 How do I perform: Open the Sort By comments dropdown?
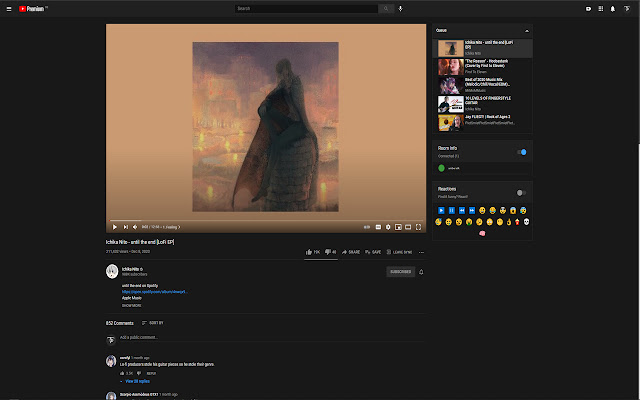[x=153, y=323]
